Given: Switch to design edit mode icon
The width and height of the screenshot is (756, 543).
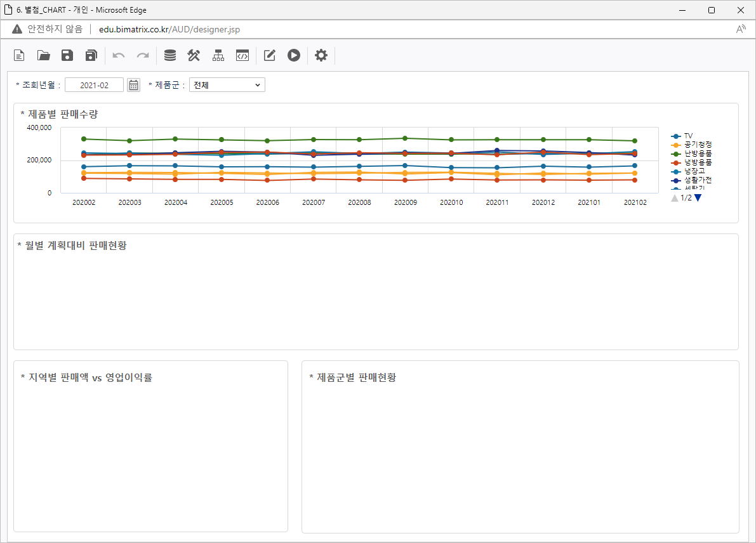Looking at the screenshot, I should coord(270,56).
